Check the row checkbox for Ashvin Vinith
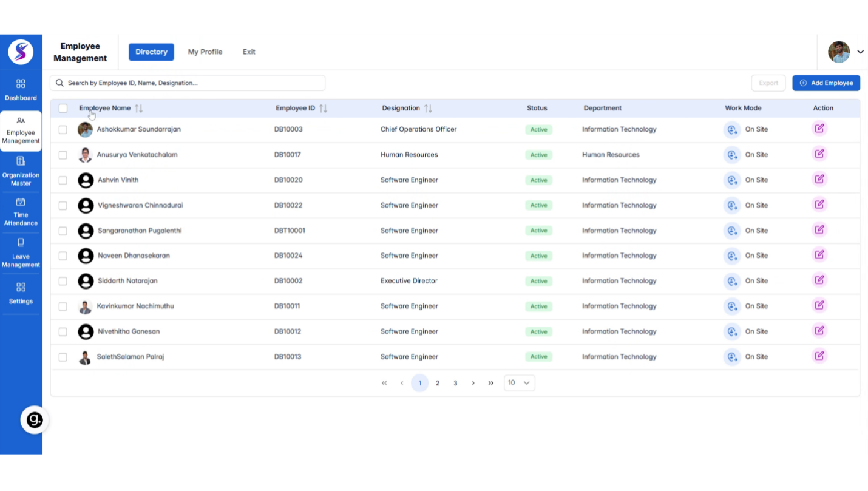The height and width of the screenshot is (491, 868). tap(63, 180)
